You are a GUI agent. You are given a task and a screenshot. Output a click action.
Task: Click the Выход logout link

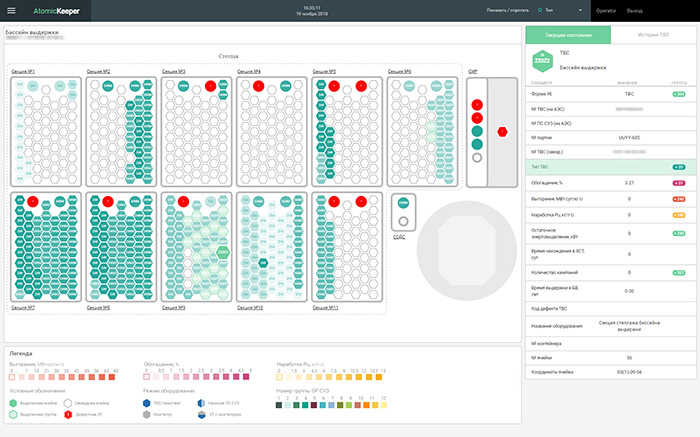634,11
